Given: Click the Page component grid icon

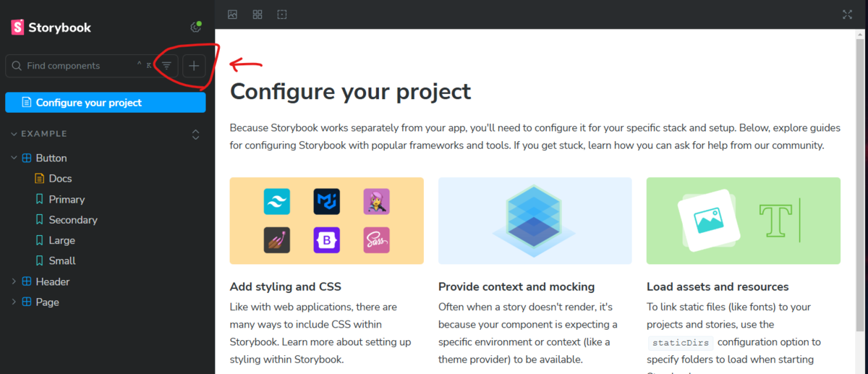Looking at the screenshot, I should point(27,302).
